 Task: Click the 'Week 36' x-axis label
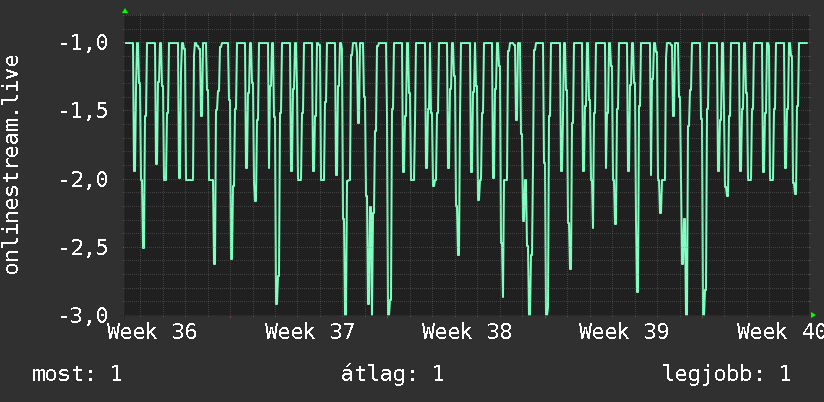click(x=152, y=332)
